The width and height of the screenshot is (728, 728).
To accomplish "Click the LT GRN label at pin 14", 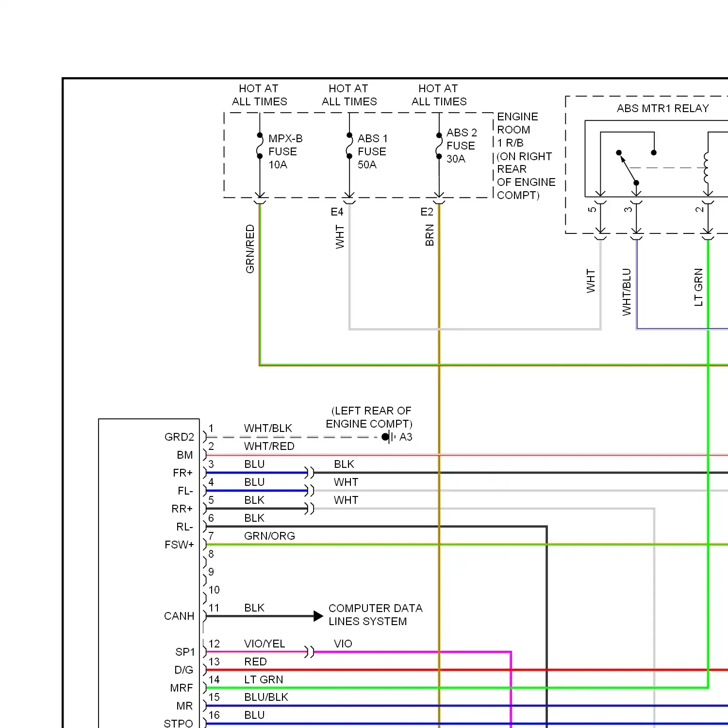I will click(264, 679).
